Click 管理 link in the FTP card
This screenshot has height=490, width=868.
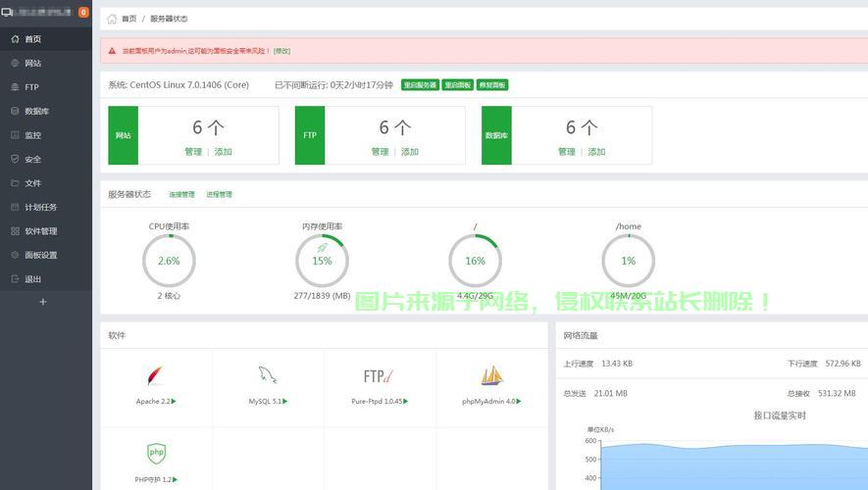380,152
